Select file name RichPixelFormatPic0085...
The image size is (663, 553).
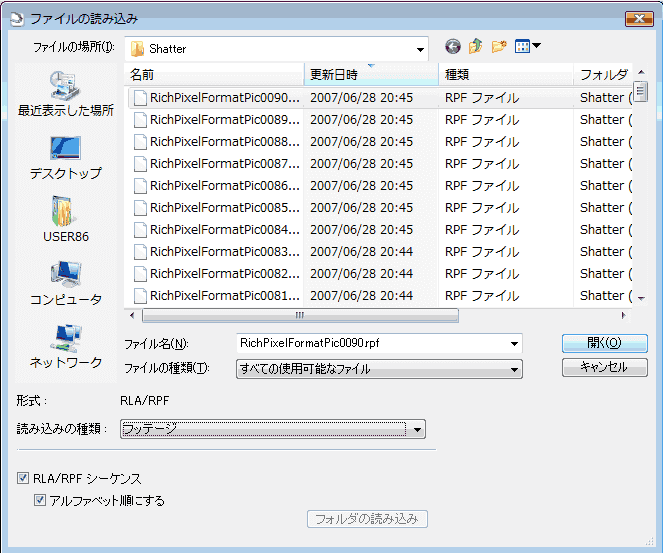point(225,208)
